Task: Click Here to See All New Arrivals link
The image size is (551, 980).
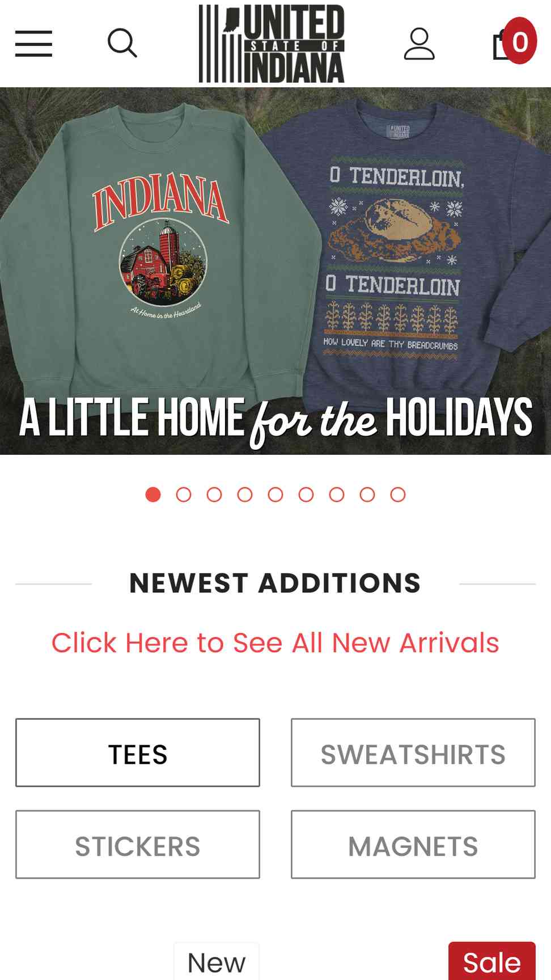Action: tap(275, 643)
